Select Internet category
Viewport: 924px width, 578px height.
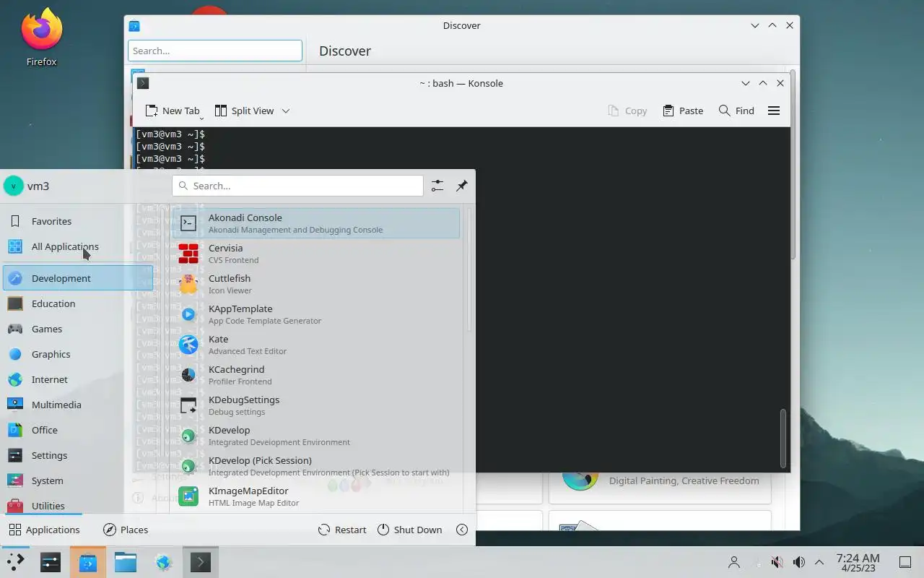[77, 379]
